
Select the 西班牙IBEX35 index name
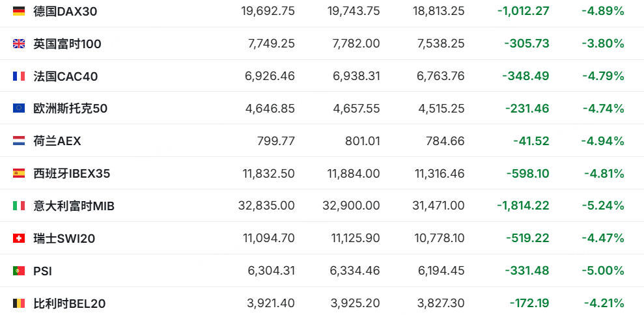pos(72,174)
